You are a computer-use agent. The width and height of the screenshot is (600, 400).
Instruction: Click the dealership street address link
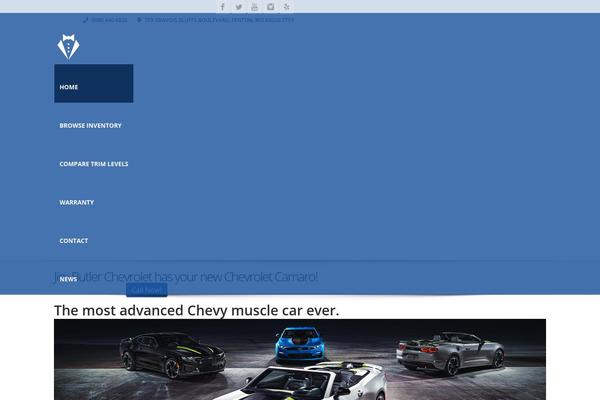click(219, 20)
